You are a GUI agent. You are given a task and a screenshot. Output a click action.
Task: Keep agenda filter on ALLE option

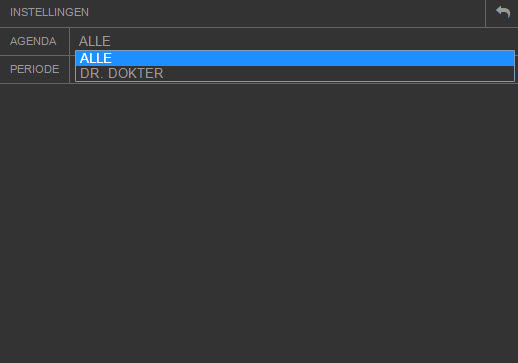coord(295,58)
